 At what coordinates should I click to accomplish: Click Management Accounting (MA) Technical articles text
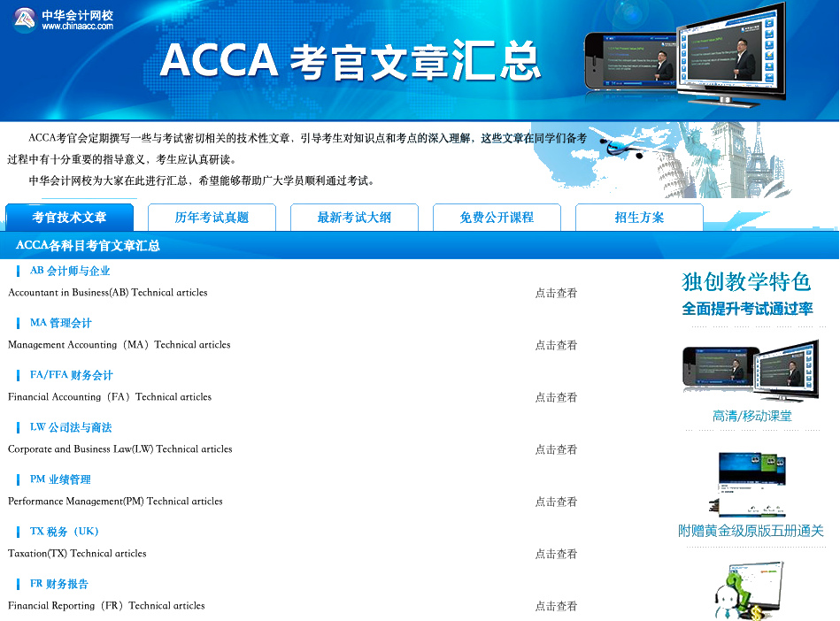pyautogui.click(x=119, y=345)
